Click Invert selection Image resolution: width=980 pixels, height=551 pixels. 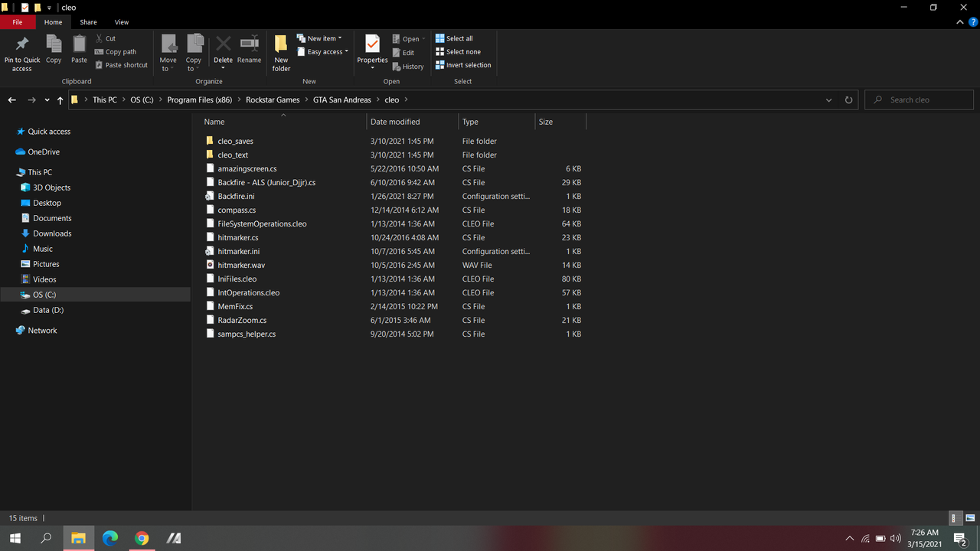coord(463,65)
